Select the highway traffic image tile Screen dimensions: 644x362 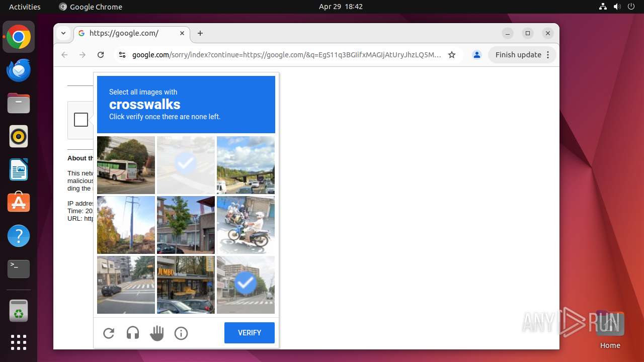(x=246, y=165)
